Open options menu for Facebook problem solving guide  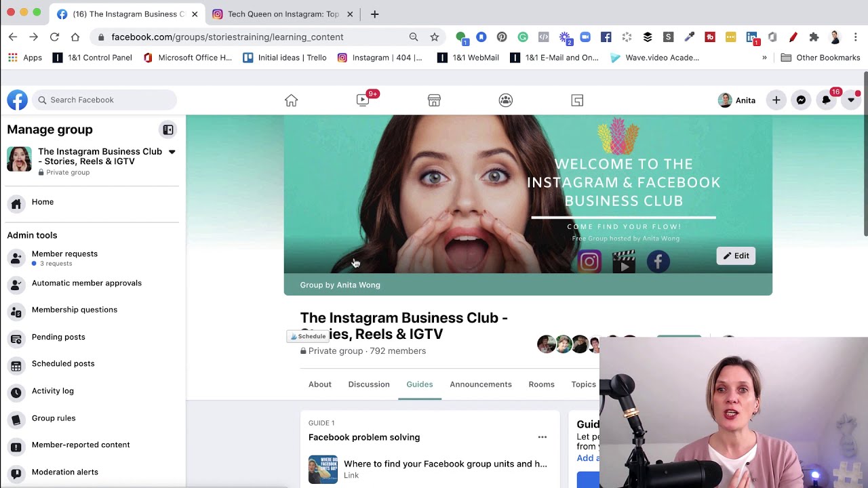pyautogui.click(x=542, y=437)
